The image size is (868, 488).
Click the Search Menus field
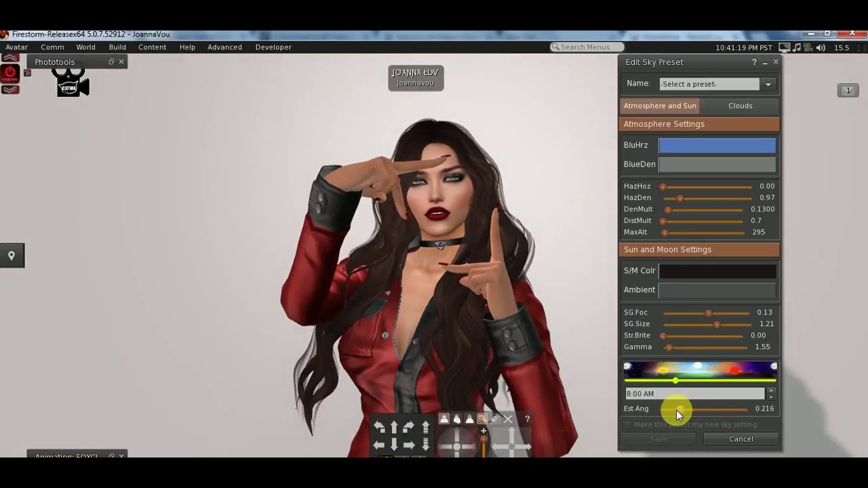tap(589, 47)
